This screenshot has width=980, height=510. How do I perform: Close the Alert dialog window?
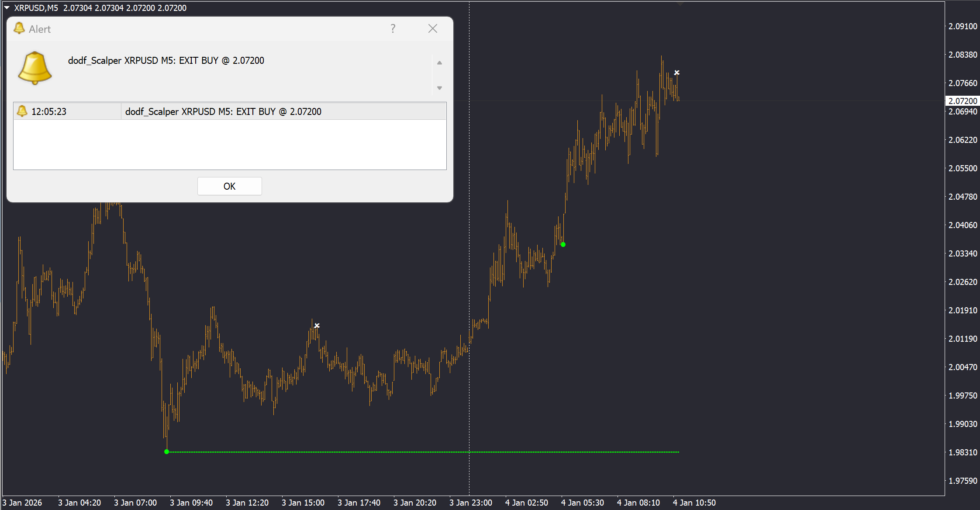(x=433, y=29)
